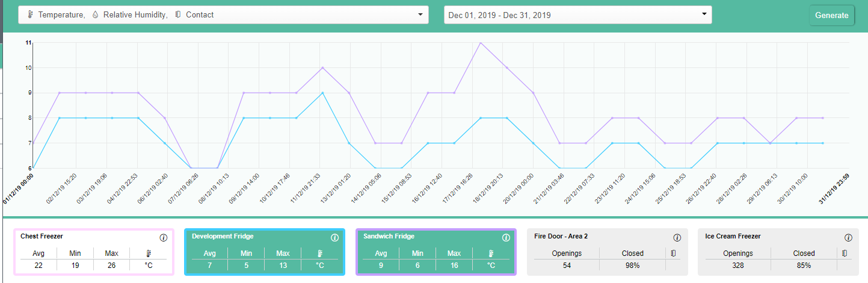Click the purple line peak at value 11
This screenshot has width=868, height=283.
coord(480,43)
